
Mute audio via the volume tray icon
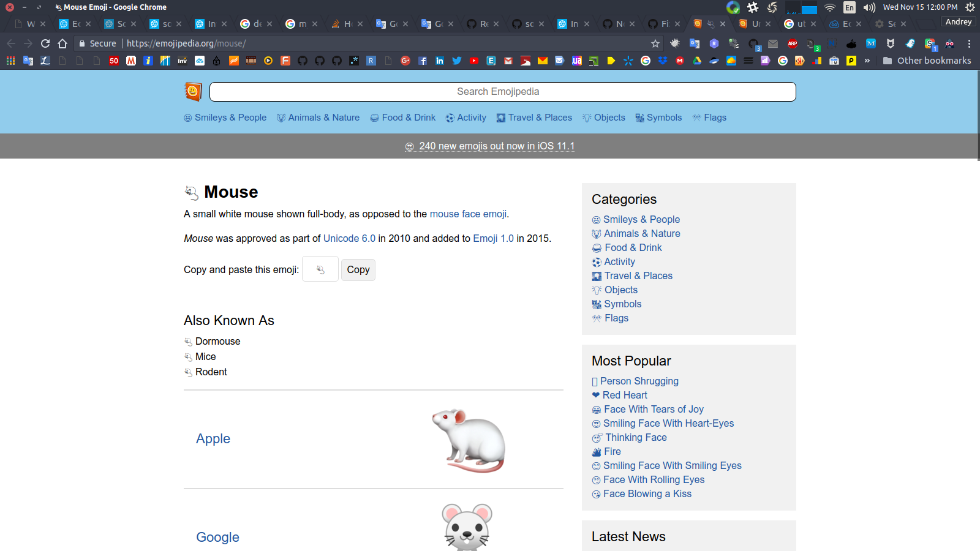click(x=870, y=7)
